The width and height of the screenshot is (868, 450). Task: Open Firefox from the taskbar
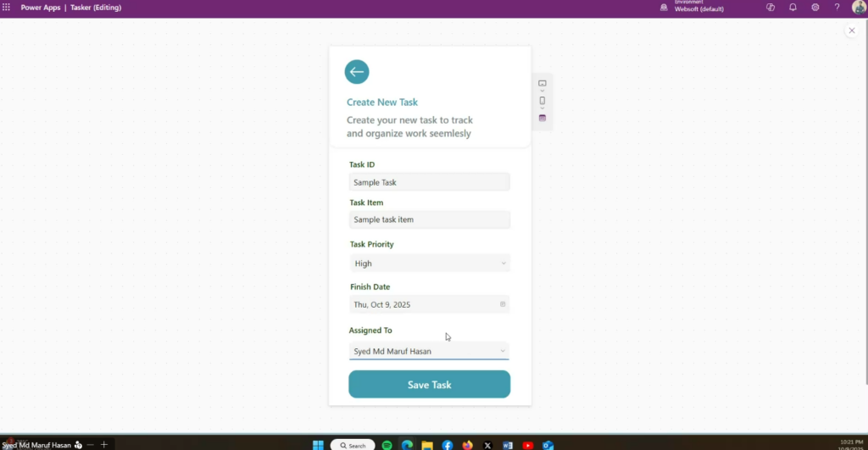[x=467, y=445]
